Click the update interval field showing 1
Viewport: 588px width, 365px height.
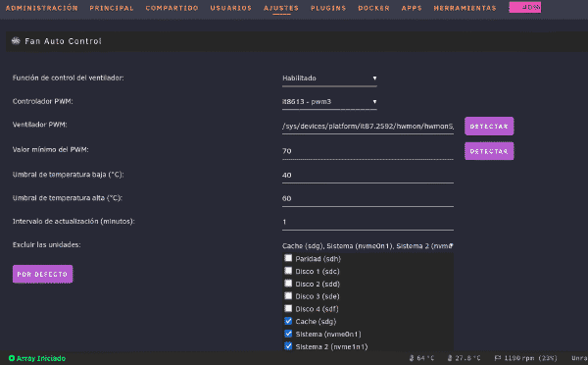pos(367,222)
